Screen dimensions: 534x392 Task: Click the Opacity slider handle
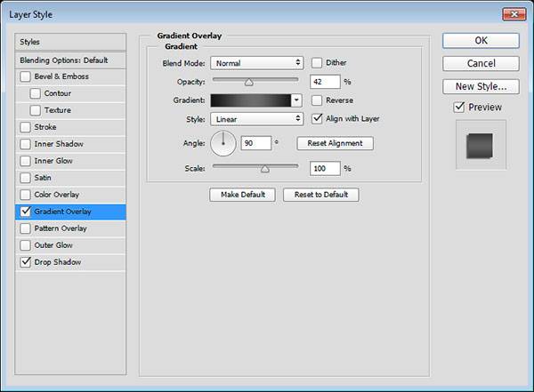point(248,82)
